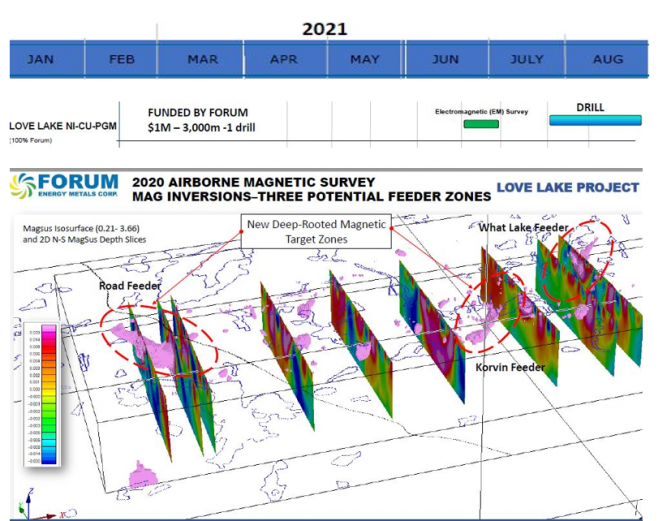667x521 pixels.
Task: Click the Forum Energy Metals swirl logo
Action: 23,186
